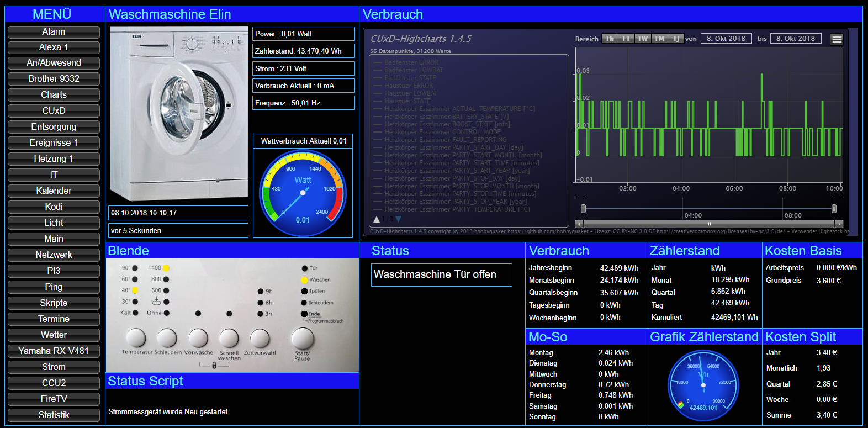868x428 pixels.
Task: Open FireTV from the menu
Action: pyautogui.click(x=54, y=399)
